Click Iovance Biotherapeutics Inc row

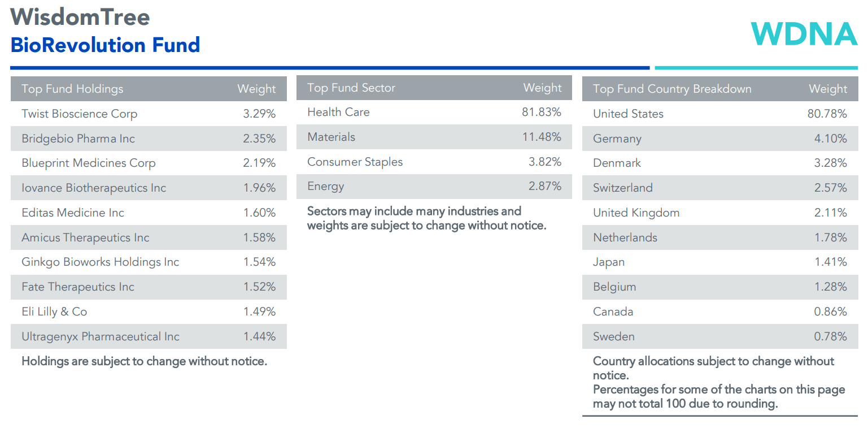[94, 188]
